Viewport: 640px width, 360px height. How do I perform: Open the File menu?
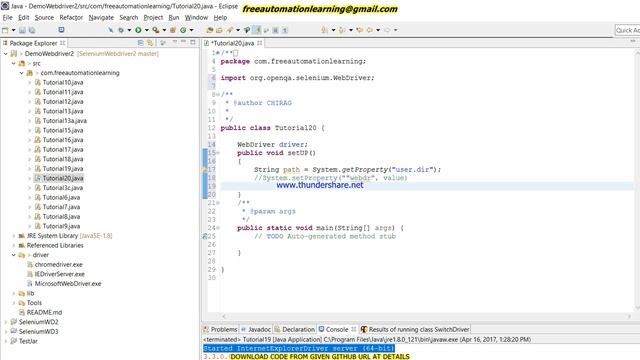[7, 18]
